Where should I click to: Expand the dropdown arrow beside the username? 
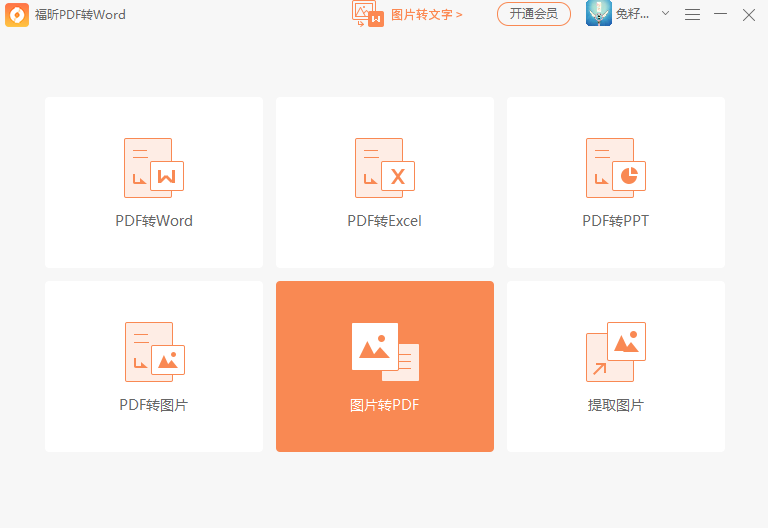[x=666, y=14]
